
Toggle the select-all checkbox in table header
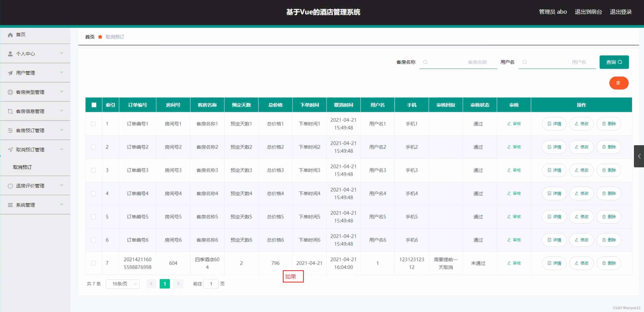click(94, 105)
